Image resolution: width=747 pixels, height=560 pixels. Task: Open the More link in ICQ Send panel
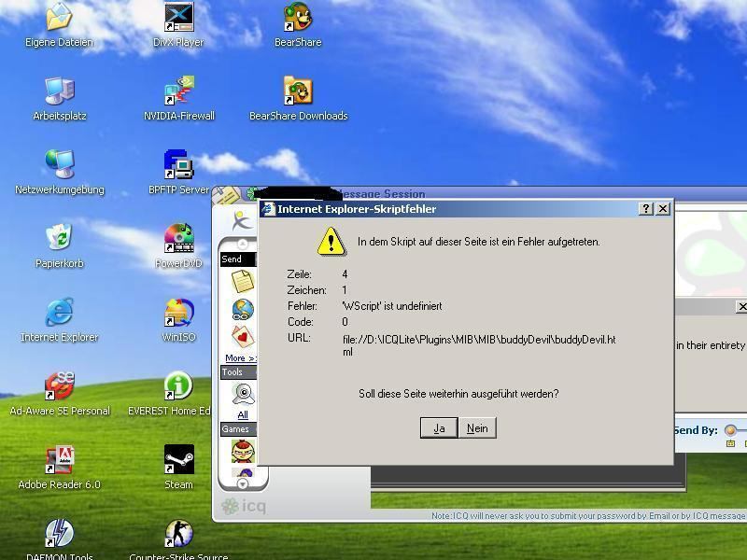tap(241, 358)
